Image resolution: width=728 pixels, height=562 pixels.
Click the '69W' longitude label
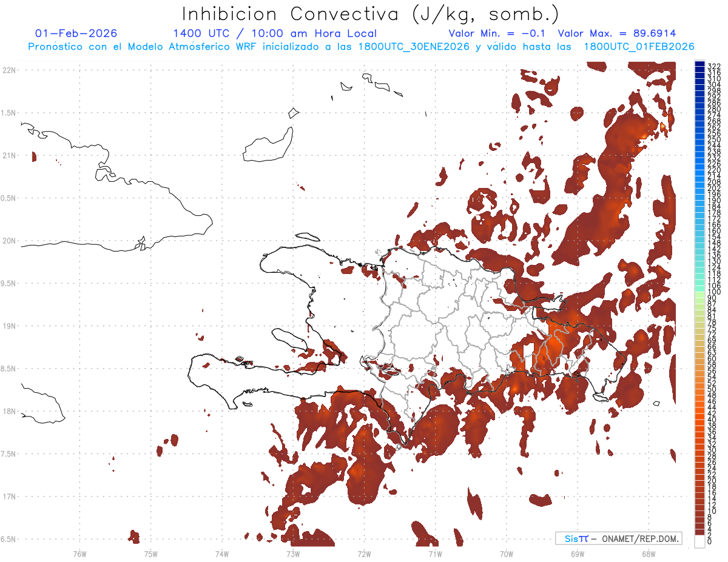[577, 554]
